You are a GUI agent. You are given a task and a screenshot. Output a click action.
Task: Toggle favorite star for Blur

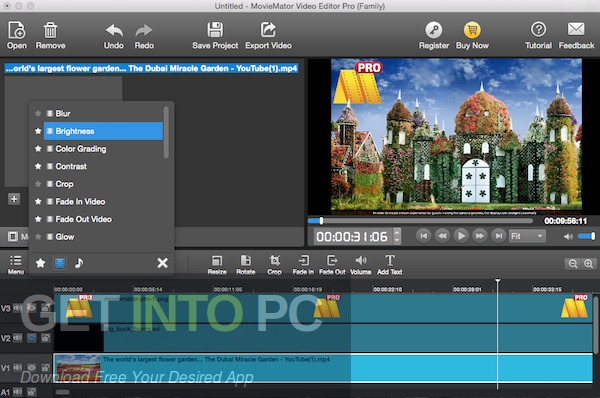(38, 113)
